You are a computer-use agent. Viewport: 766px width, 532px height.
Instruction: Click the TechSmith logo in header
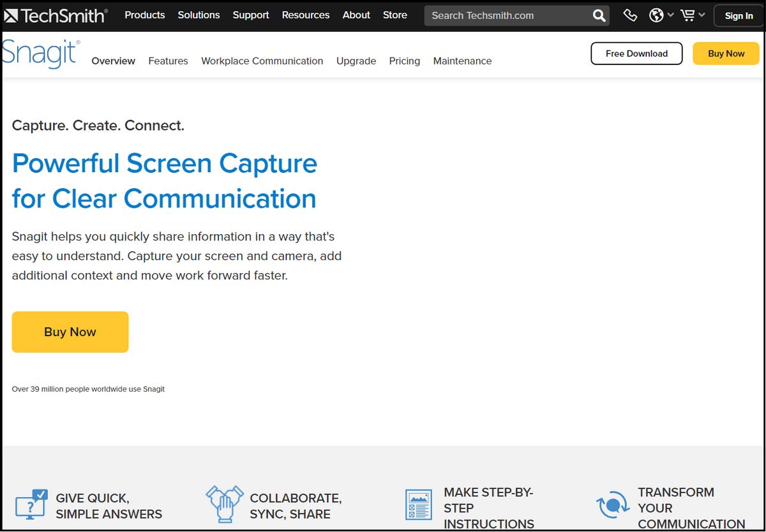[56, 15]
